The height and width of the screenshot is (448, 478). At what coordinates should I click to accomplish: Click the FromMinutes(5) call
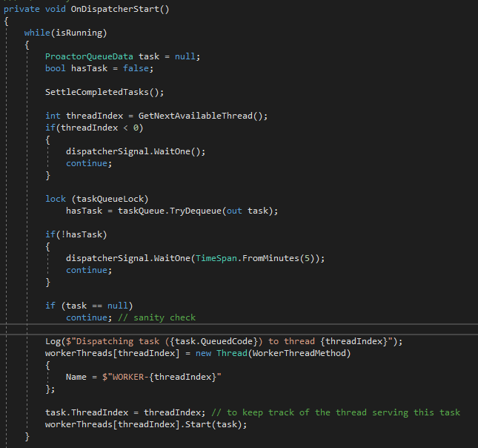click(278, 258)
